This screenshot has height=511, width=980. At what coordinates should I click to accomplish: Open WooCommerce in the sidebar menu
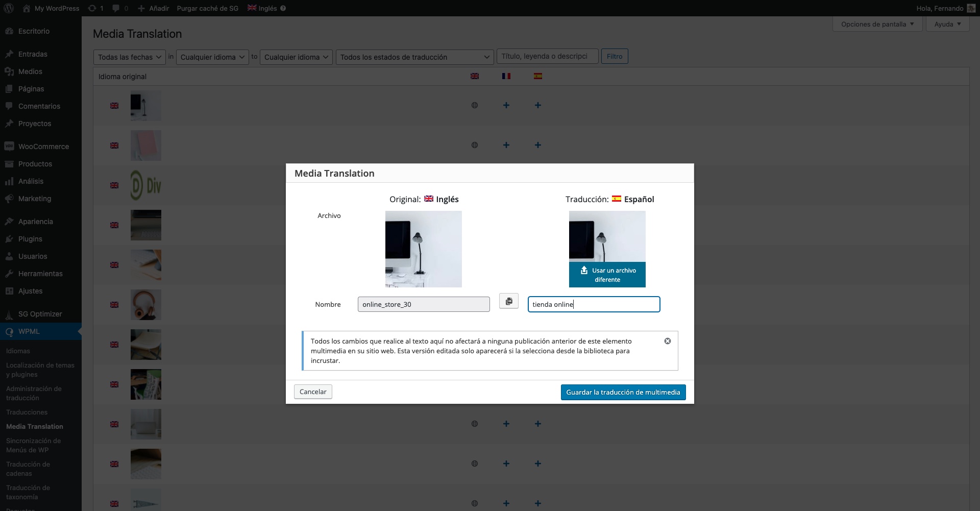pos(43,147)
